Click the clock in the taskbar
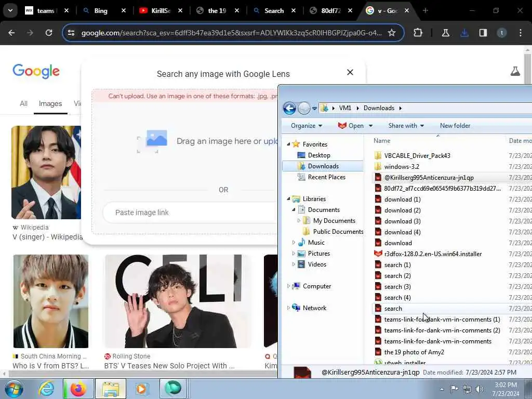Image resolution: width=532 pixels, height=399 pixels. (506, 389)
